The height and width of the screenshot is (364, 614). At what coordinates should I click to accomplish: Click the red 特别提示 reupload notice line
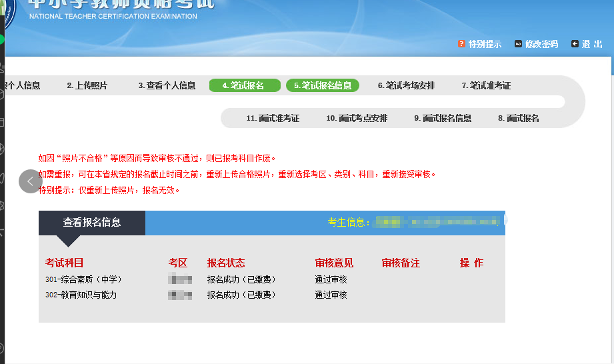click(109, 190)
